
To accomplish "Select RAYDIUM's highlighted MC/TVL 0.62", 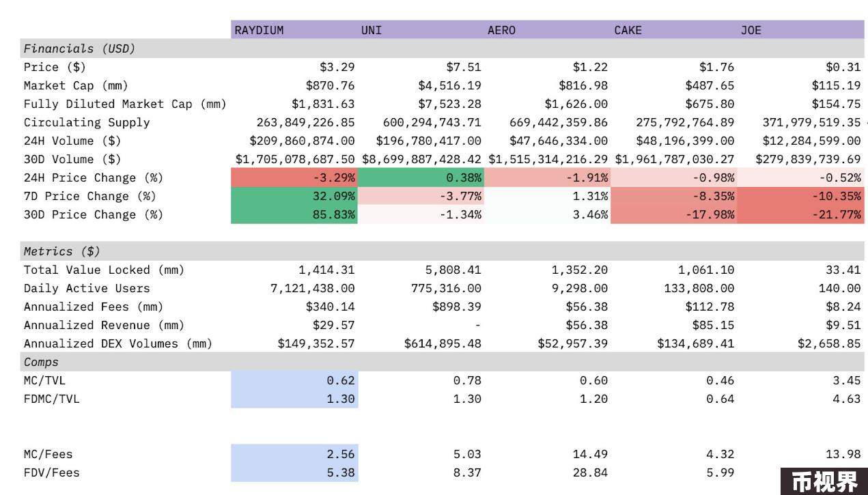I will click(x=294, y=380).
